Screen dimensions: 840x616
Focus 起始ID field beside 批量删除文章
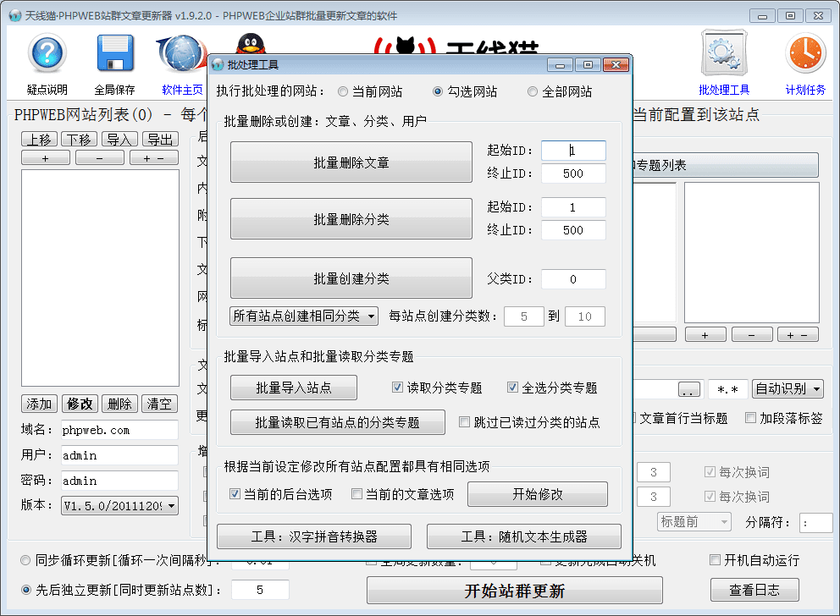tap(573, 151)
